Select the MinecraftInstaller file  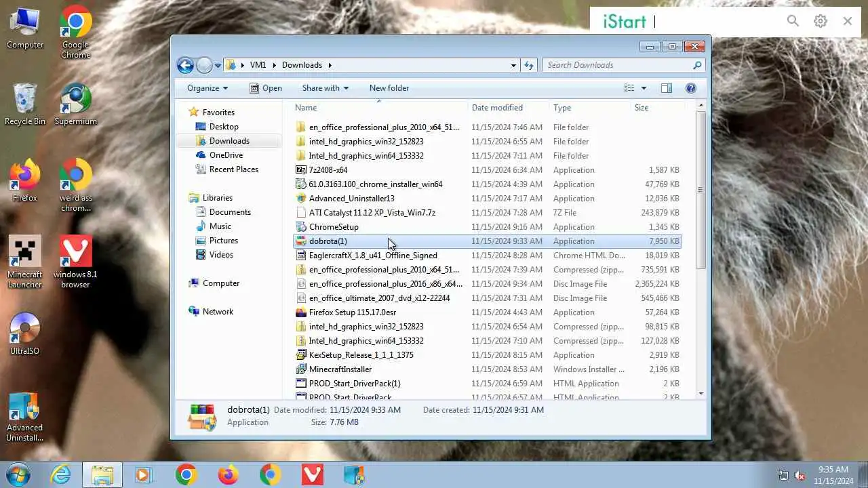pyautogui.click(x=488, y=369)
